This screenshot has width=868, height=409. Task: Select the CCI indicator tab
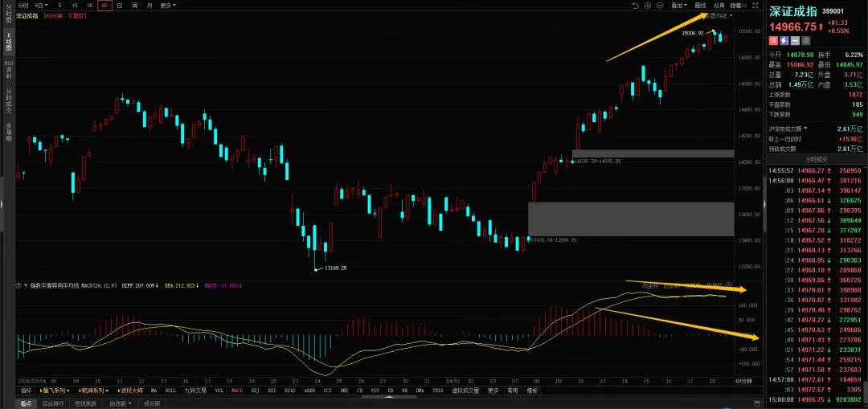point(327,391)
